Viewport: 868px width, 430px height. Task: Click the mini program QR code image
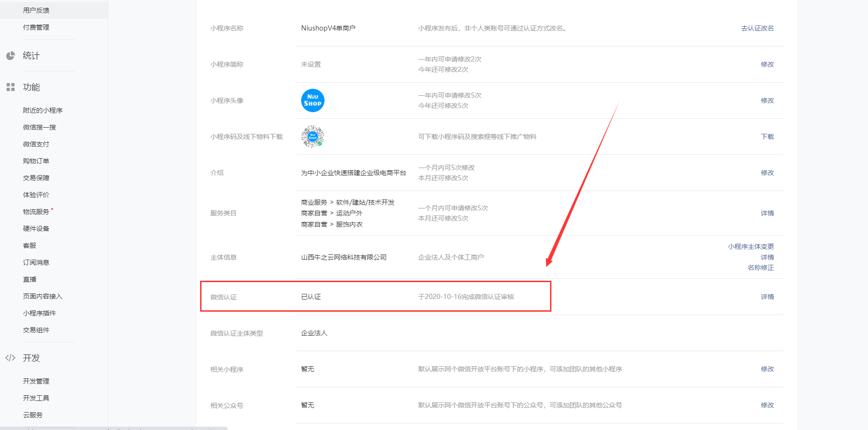coord(312,137)
